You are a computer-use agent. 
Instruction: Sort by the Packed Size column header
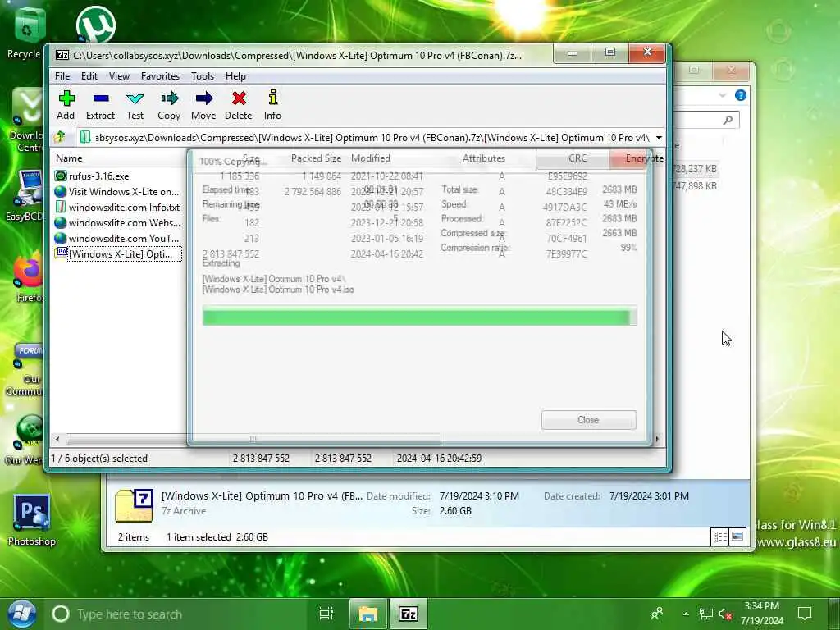click(x=316, y=158)
